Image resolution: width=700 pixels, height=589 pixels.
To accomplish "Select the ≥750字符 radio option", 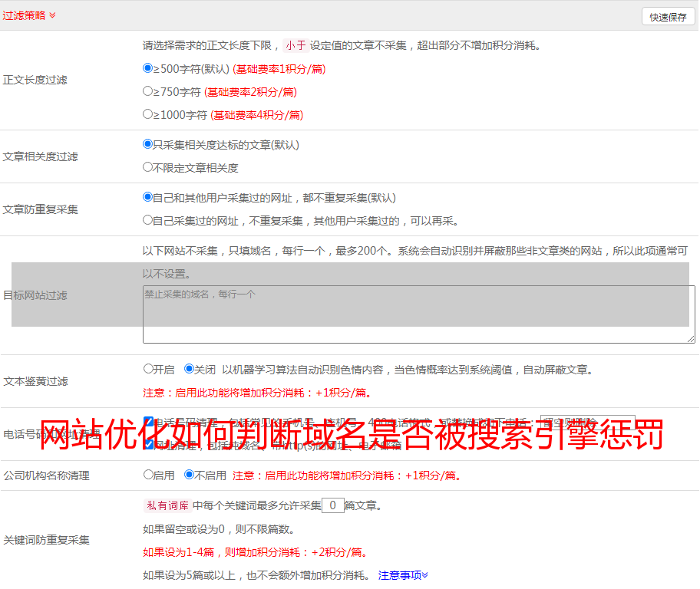I will tap(148, 91).
